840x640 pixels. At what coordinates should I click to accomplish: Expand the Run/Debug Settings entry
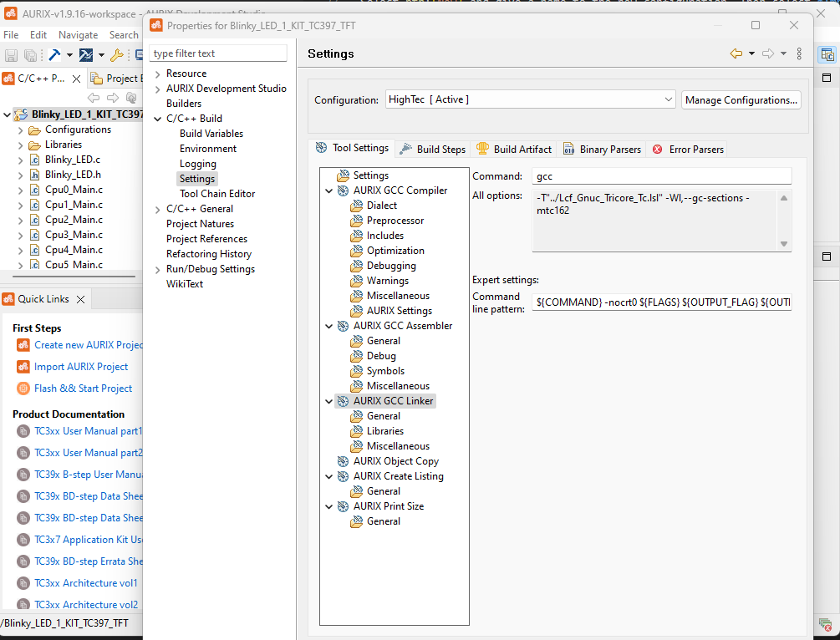158,269
